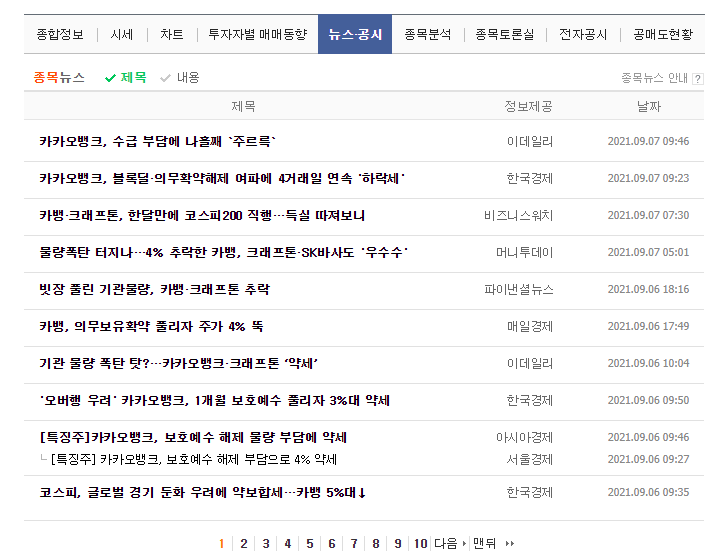The height and width of the screenshot is (556, 717).
Task: Open article '카카오뱅크, 수급 부담에 나흘째 주르륵'
Action: coord(157,141)
